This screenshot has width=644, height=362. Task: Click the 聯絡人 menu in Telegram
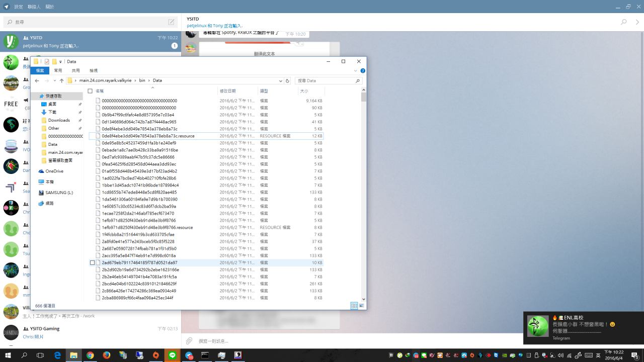pyautogui.click(x=34, y=7)
